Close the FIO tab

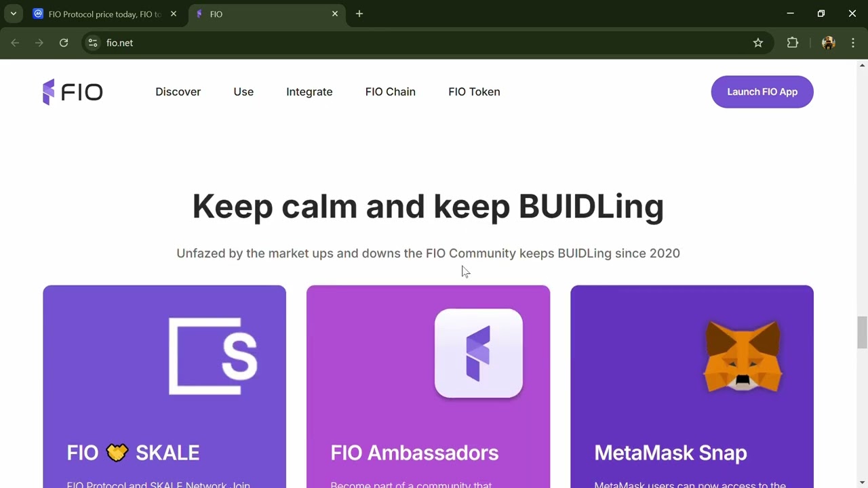coord(334,14)
